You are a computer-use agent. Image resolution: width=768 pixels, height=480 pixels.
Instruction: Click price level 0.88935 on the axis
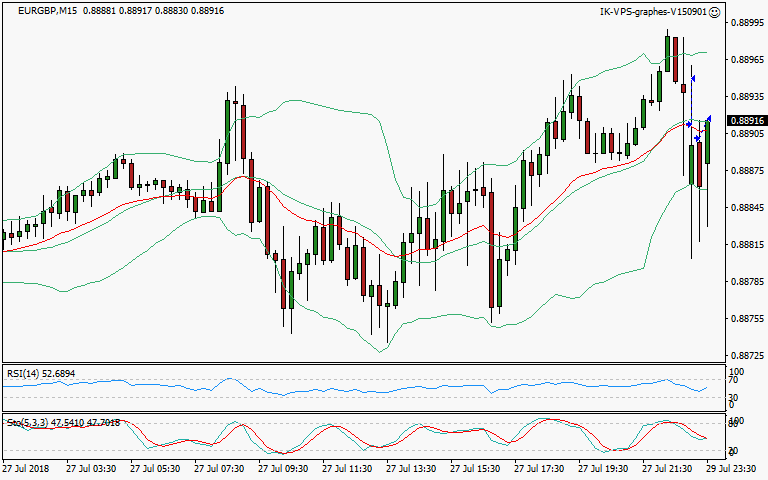(747, 96)
